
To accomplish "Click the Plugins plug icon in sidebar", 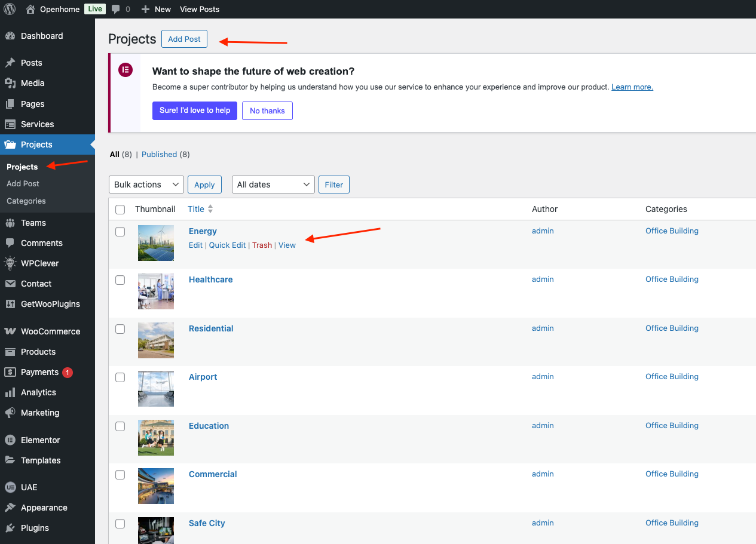I will pyautogui.click(x=10, y=528).
